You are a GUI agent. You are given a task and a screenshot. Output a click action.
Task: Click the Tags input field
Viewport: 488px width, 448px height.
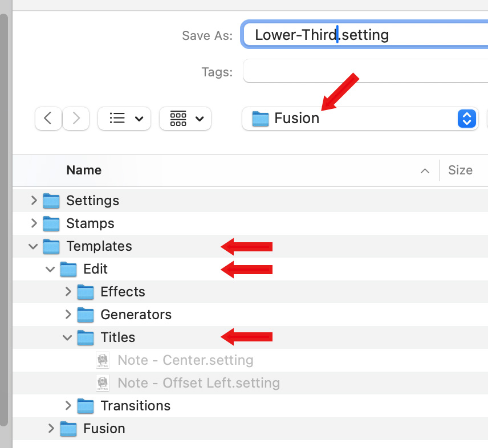pos(365,72)
